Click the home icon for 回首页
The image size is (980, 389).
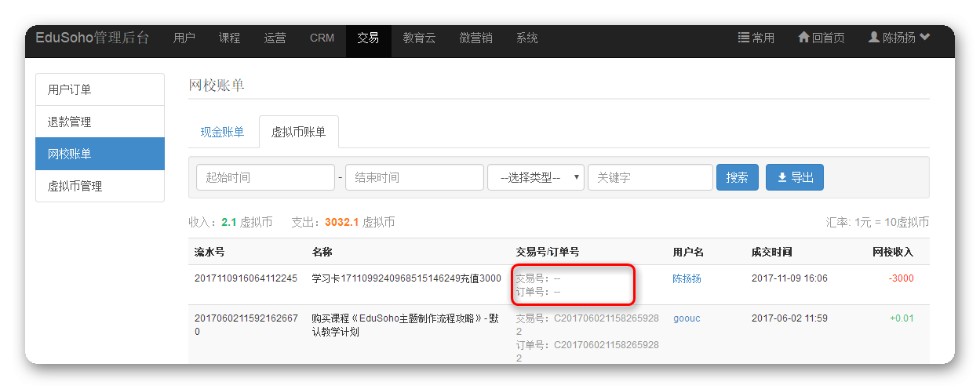pyautogui.click(x=803, y=38)
